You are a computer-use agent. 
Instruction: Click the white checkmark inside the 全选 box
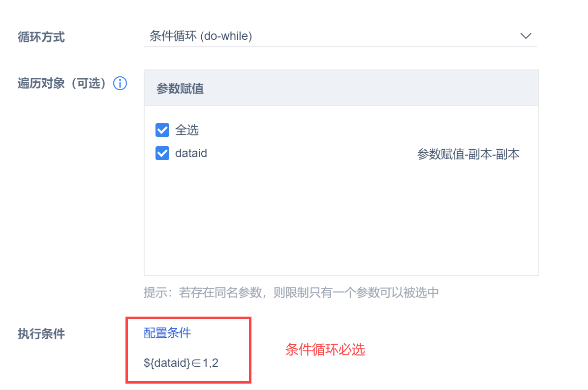(162, 130)
